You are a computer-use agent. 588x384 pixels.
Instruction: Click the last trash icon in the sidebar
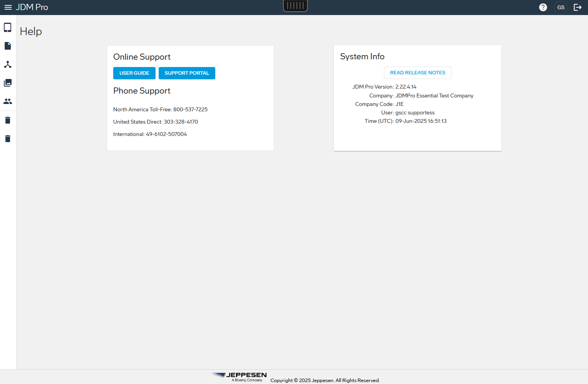8,139
